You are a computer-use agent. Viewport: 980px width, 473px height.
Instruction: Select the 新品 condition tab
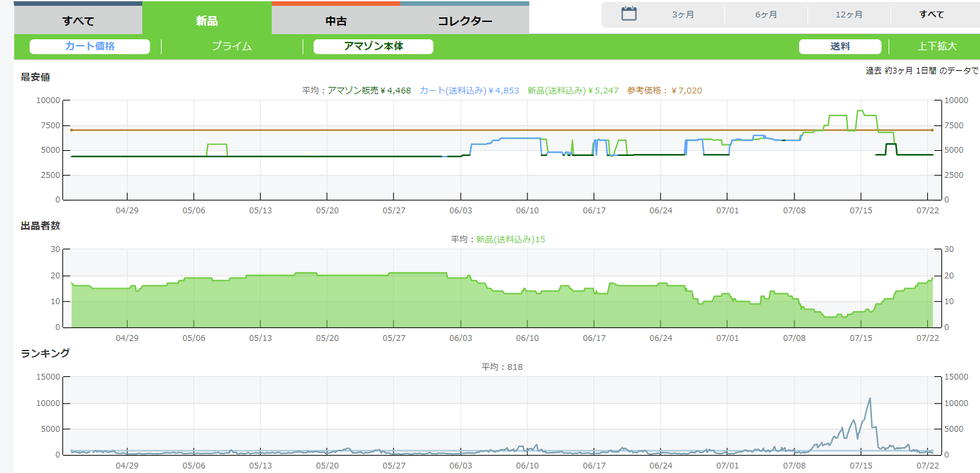(207, 21)
